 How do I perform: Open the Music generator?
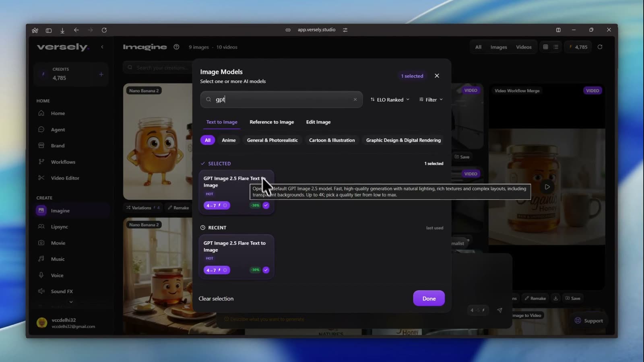58,259
